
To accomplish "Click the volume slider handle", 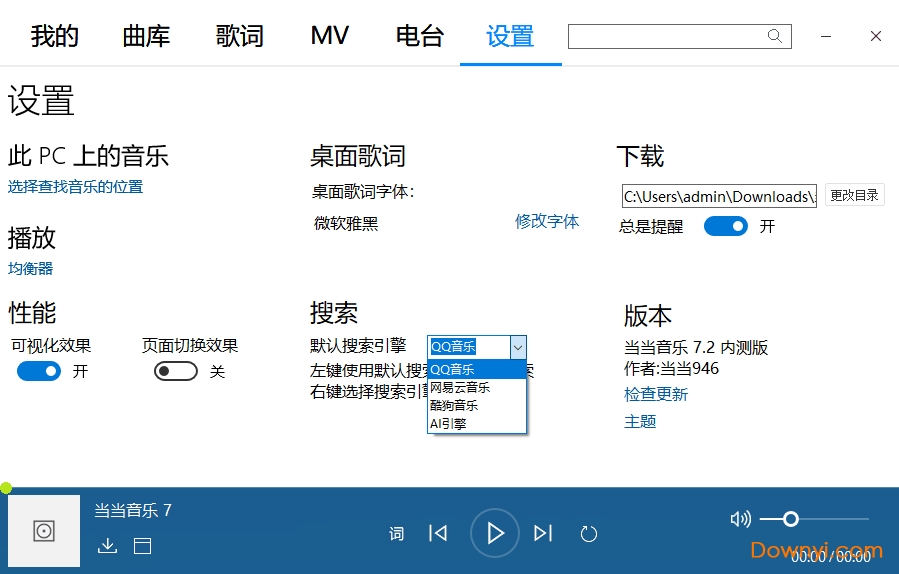I will pyautogui.click(x=791, y=519).
